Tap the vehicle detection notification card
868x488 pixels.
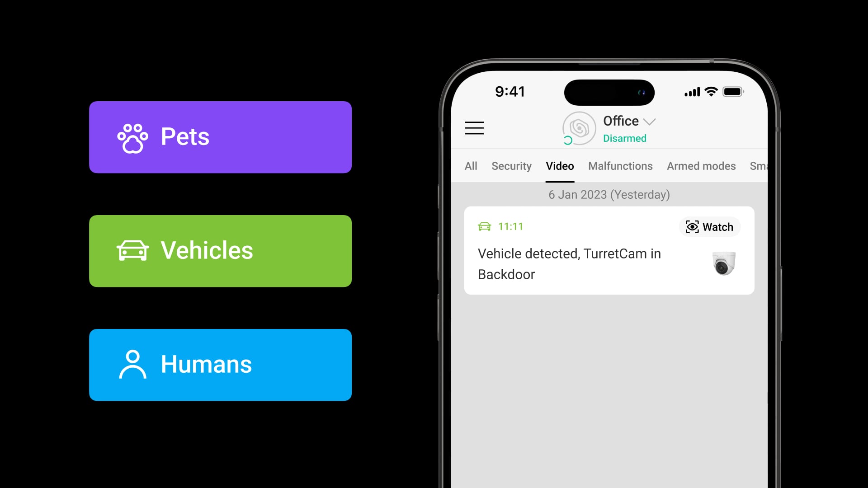coord(609,250)
